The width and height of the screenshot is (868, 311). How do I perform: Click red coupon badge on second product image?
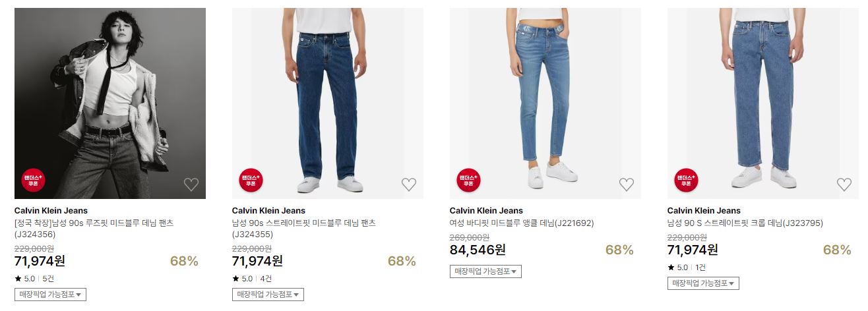pos(251,181)
